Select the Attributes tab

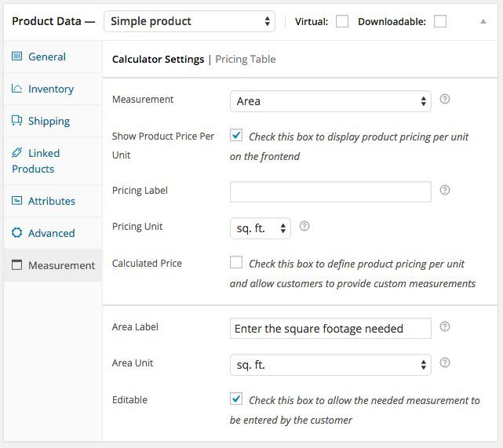(x=51, y=201)
